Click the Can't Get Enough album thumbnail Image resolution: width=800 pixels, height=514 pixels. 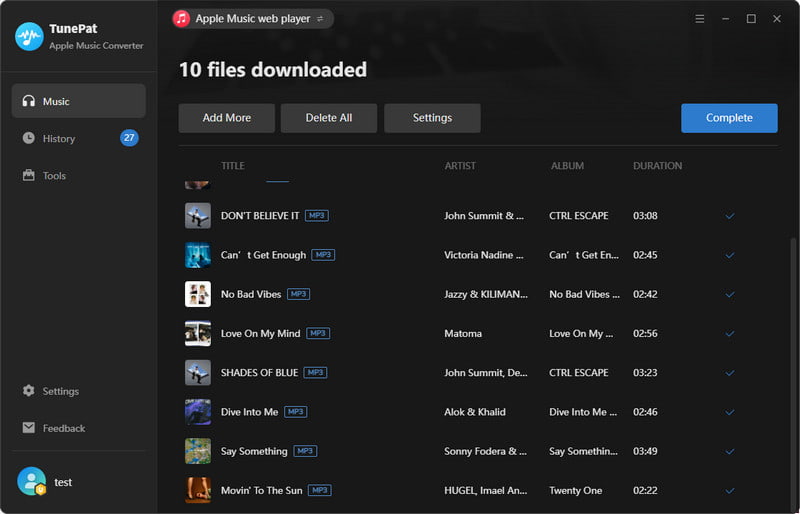pos(198,255)
